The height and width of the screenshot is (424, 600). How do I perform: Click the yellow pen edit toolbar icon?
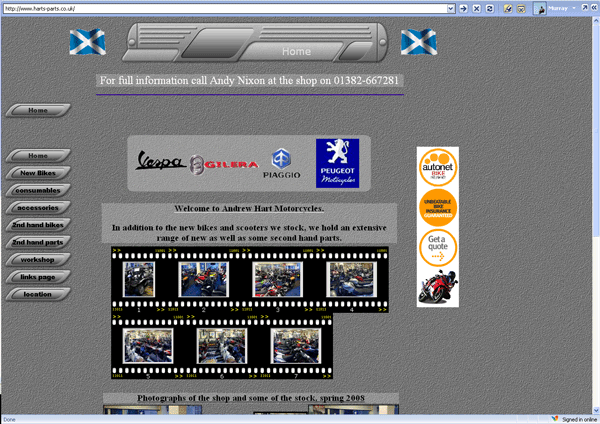[507, 8]
